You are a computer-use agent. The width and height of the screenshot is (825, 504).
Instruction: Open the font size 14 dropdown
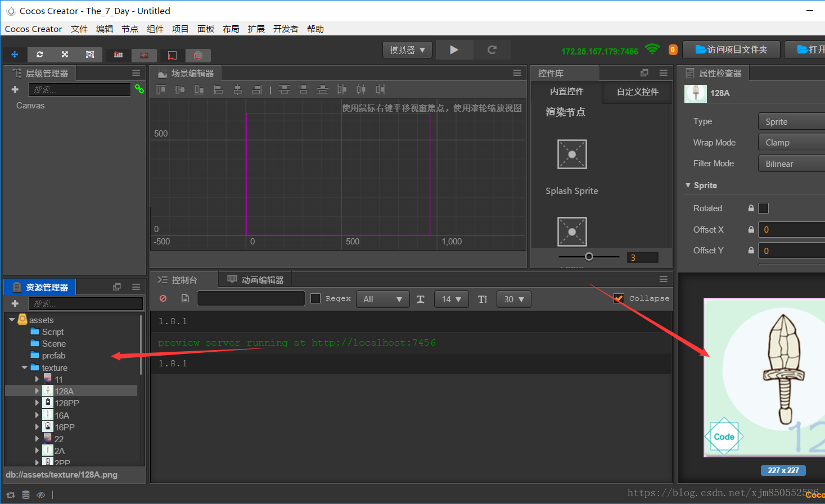coord(451,299)
